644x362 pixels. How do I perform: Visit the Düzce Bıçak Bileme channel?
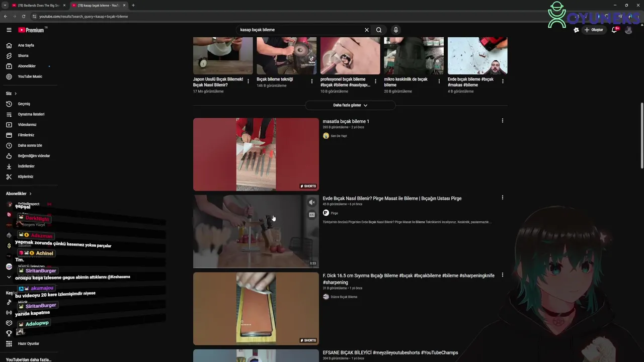[344, 297]
